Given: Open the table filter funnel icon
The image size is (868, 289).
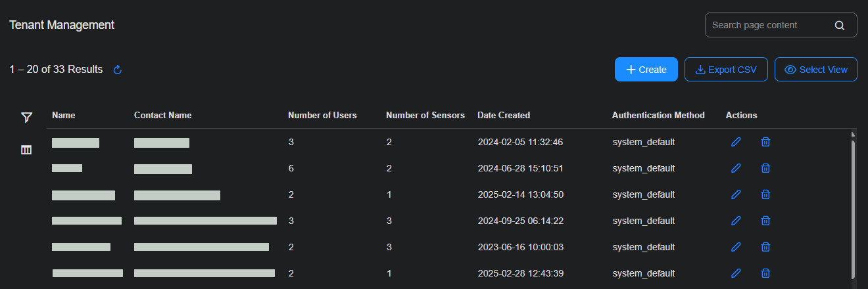Looking at the screenshot, I should (26, 118).
